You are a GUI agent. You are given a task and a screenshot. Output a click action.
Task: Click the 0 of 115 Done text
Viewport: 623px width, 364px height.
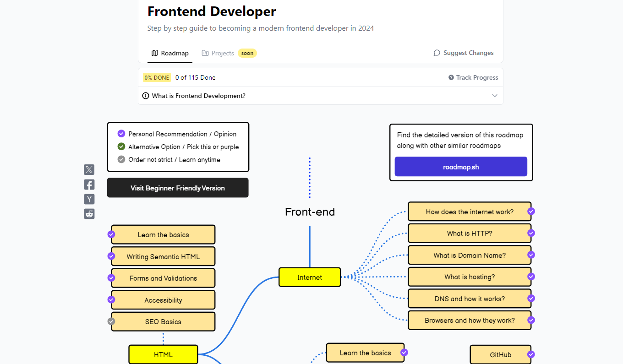click(x=195, y=78)
